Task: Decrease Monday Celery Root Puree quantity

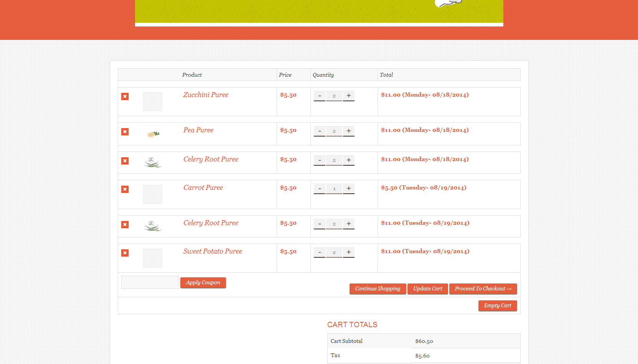Action: click(320, 160)
